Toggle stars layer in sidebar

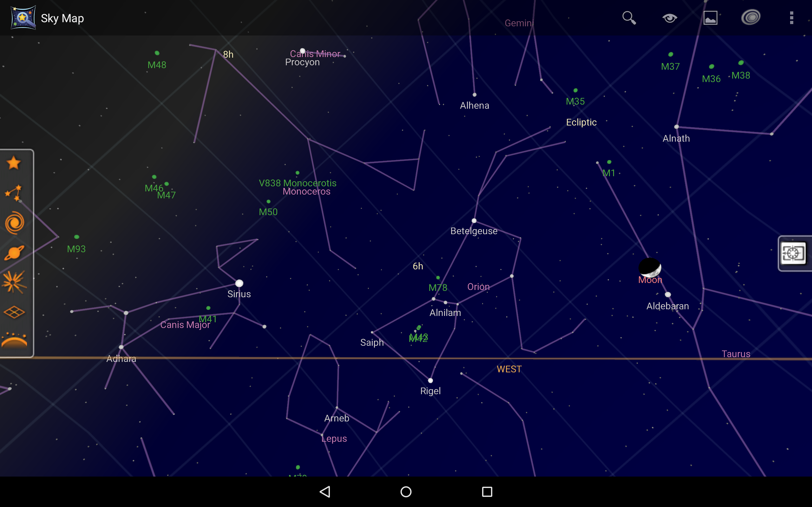14,163
